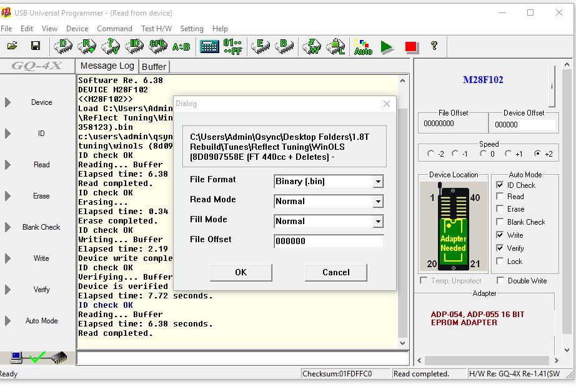Screen dimensions: 576x392
Task: Enable the Blank Check checkbox in Auto Mode
Action: (500, 222)
